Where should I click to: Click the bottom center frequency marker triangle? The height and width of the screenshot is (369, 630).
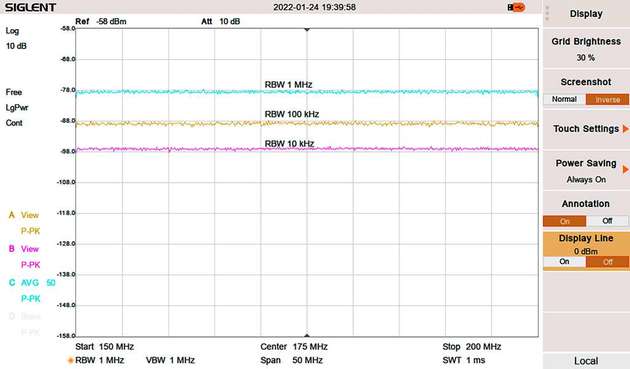(x=307, y=335)
